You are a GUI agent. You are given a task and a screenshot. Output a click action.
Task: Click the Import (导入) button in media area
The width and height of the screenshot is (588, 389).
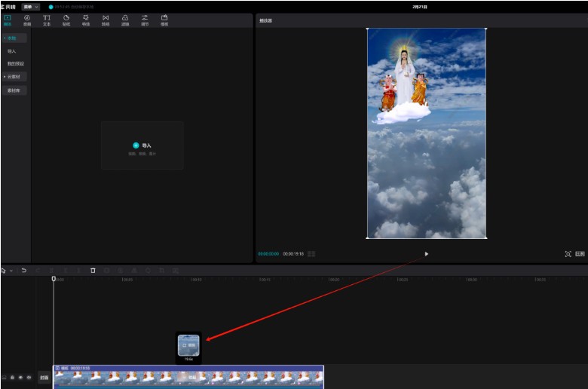pos(142,145)
